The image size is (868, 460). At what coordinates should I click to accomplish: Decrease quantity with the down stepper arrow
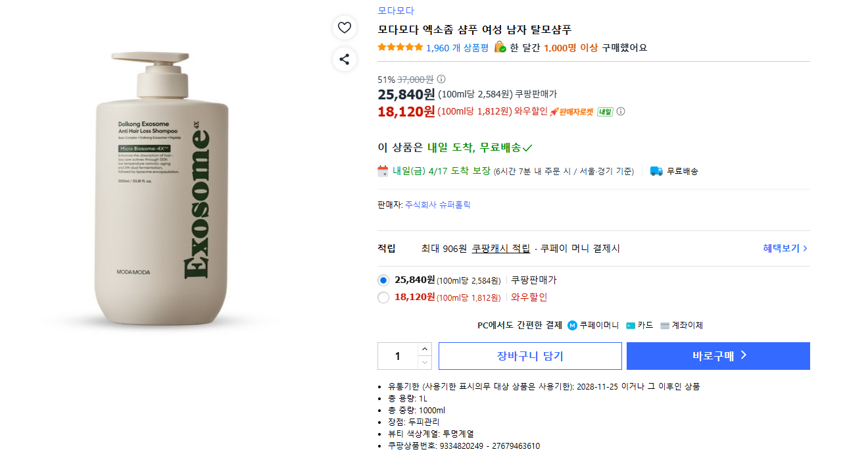pos(425,362)
